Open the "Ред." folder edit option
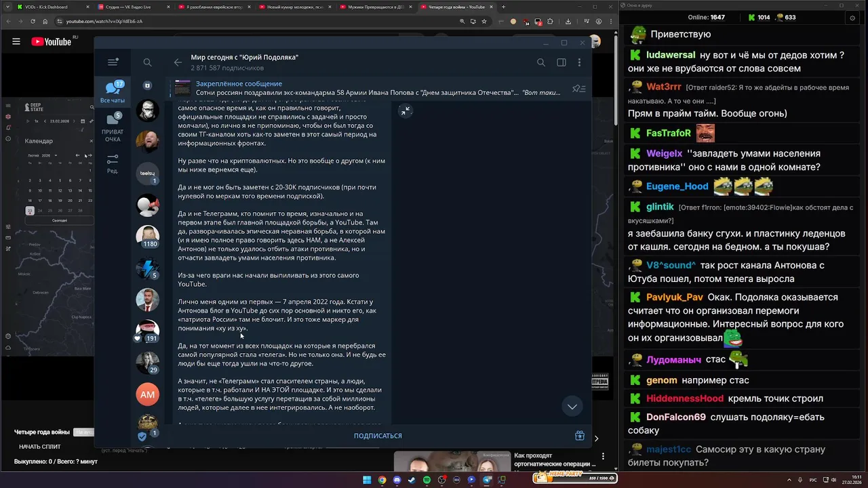Image resolution: width=868 pixels, height=488 pixels. point(113,164)
